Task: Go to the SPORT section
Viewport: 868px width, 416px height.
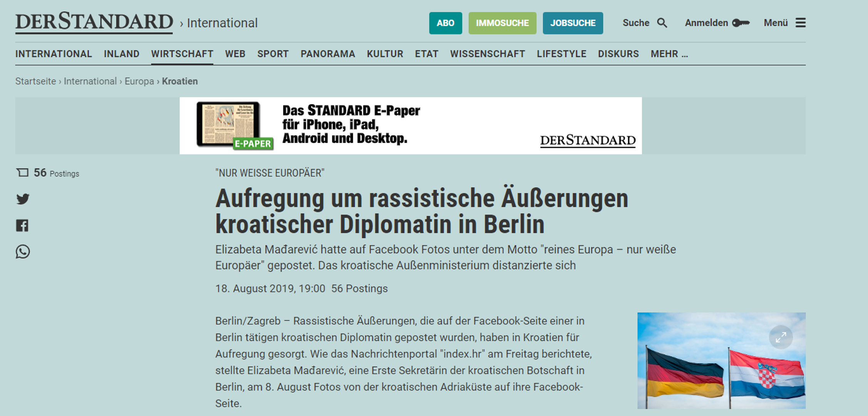Action: (x=273, y=54)
